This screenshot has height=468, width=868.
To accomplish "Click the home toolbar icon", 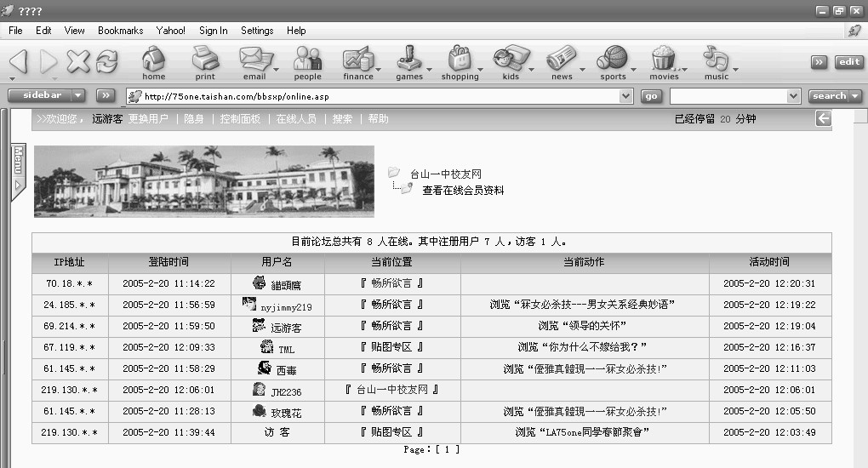I will (x=153, y=61).
